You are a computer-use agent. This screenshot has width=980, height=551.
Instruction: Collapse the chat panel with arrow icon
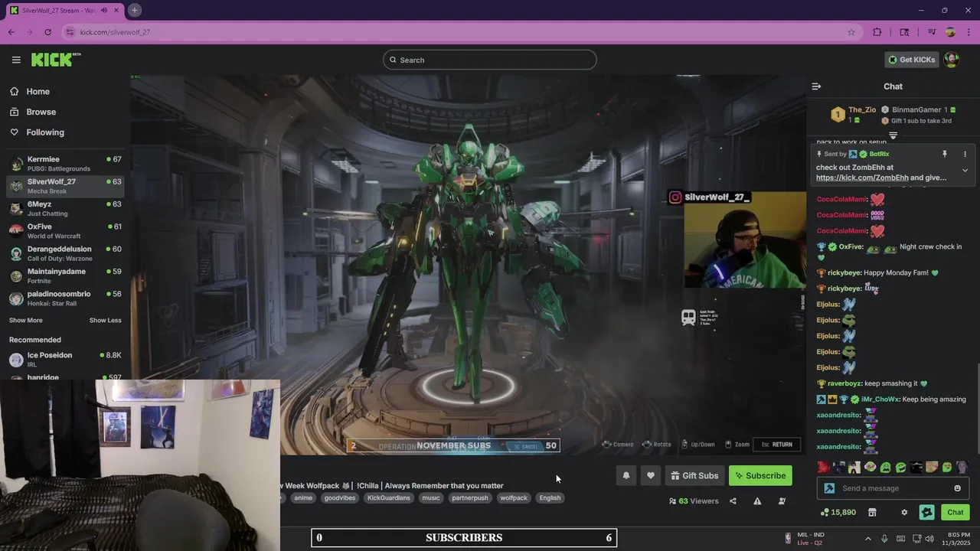click(x=816, y=86)
